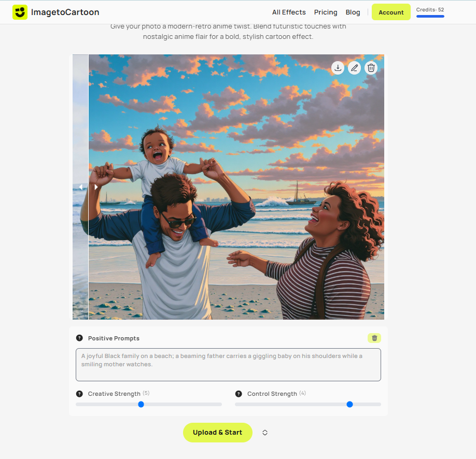Image resolution: width=476 pixels, height=459 pixels.
Task: Click the left arrow of comparison handle
Action: click(x=81, y=187)
